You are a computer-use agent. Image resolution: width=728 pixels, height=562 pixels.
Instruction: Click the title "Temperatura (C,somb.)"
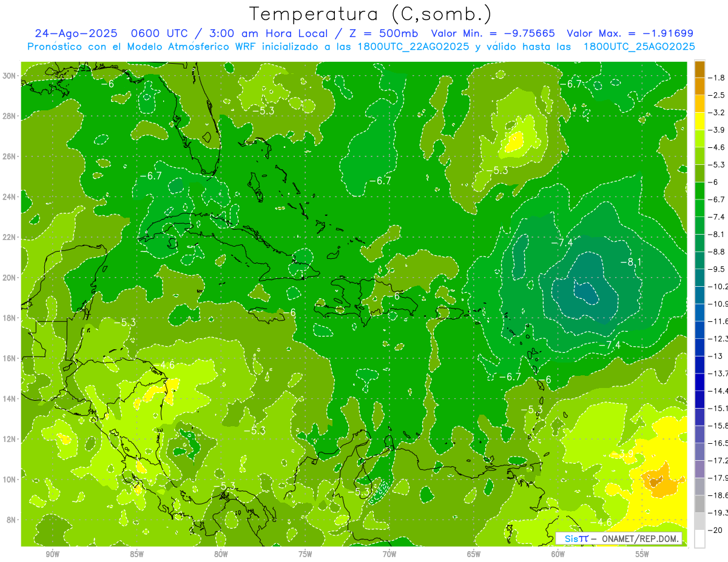point(371,14)
